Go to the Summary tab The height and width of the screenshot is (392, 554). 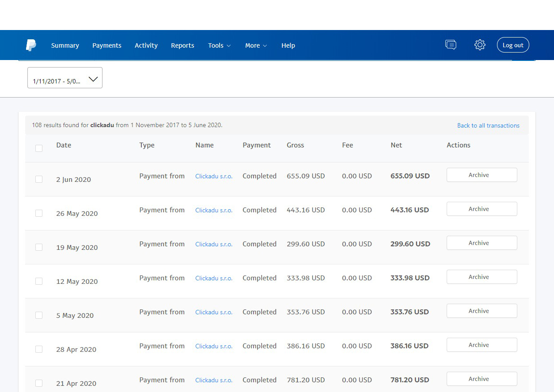(x=65, y=45)
